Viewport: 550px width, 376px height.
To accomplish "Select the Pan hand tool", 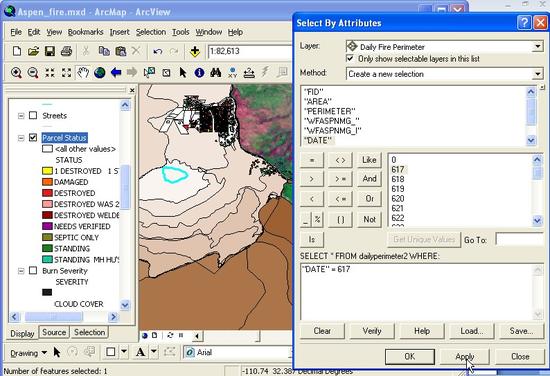I will tap(83, 73).
